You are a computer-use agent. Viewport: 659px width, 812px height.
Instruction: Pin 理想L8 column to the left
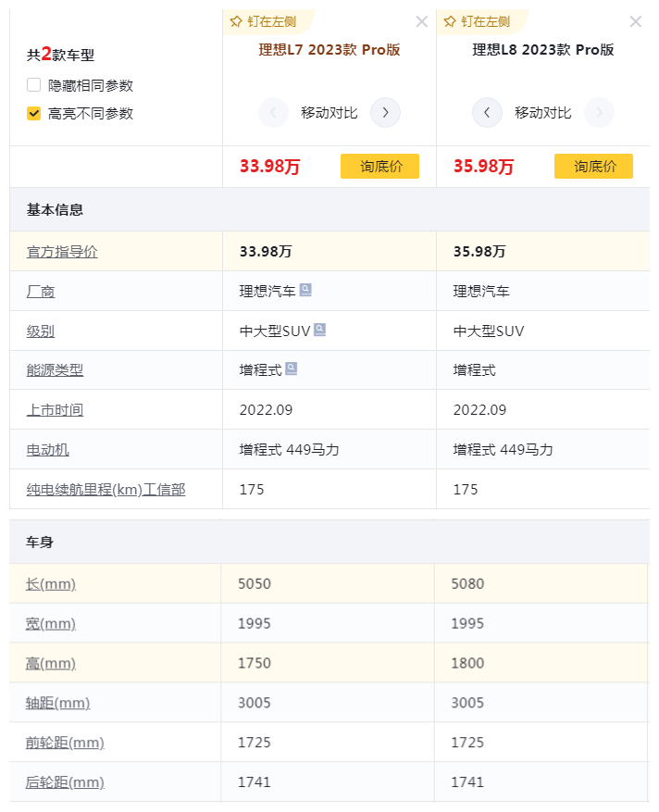478,21
